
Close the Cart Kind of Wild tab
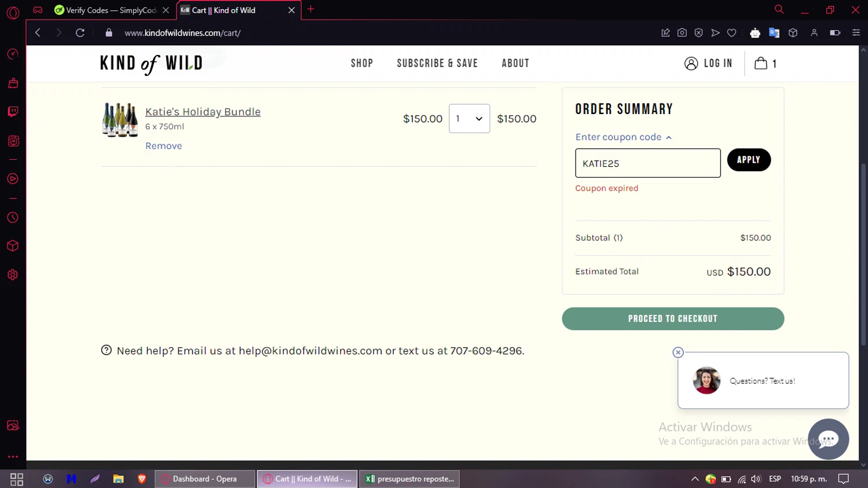[292, 10]
